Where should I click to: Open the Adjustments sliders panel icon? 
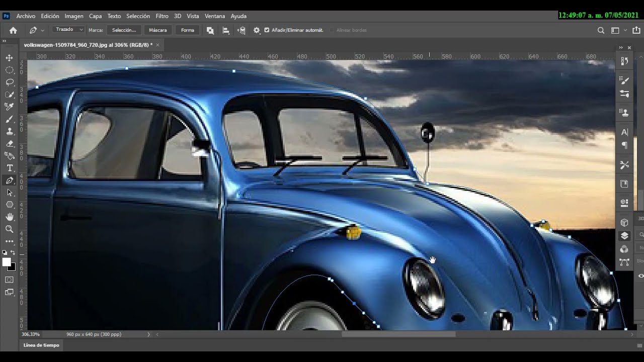624,94
